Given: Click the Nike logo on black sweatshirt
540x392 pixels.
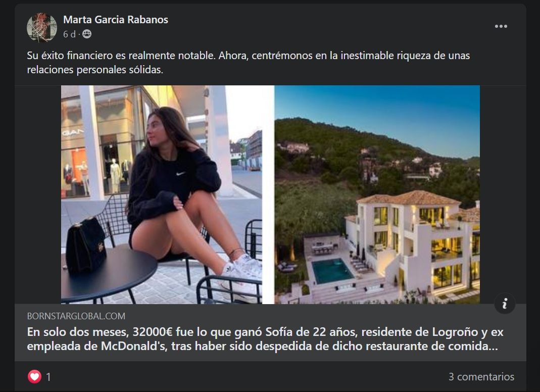Looking at the screenshot, I should pos(180,174).
